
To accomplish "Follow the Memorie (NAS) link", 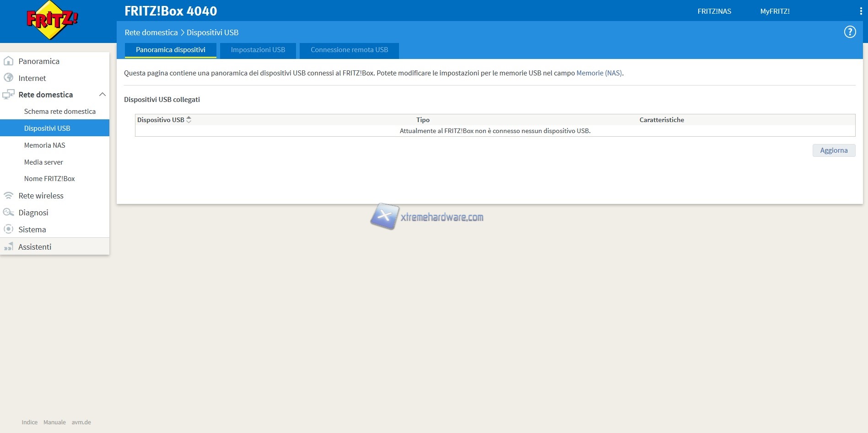I will pos(599,73).
